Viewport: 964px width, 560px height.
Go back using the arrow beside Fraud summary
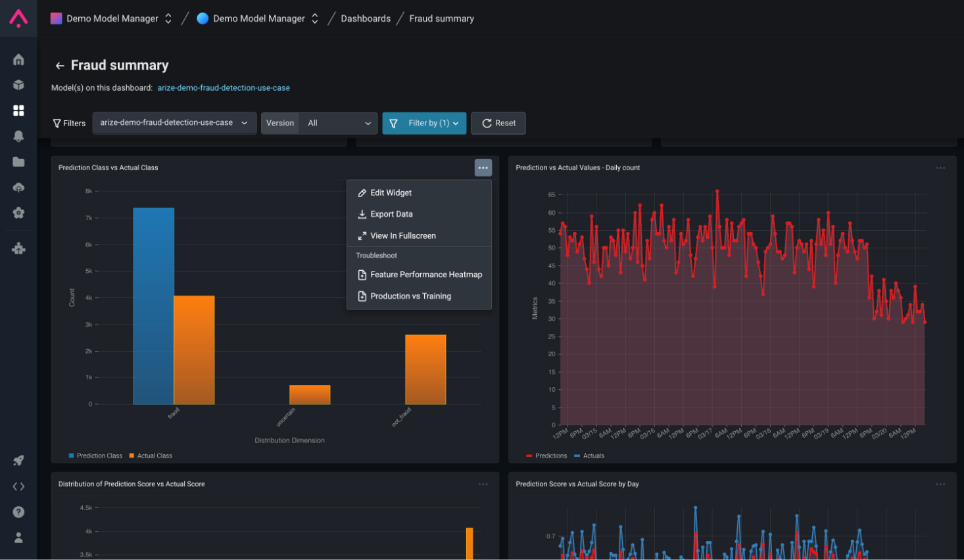point(60,66)
